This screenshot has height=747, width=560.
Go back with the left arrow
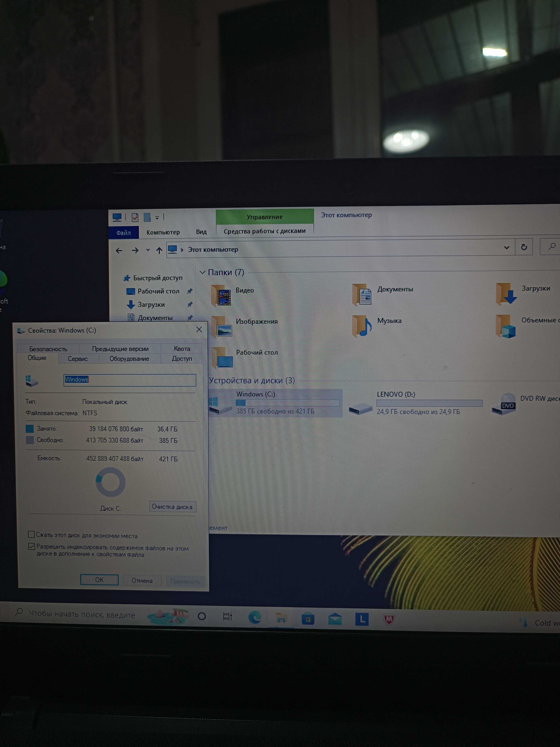119,251
